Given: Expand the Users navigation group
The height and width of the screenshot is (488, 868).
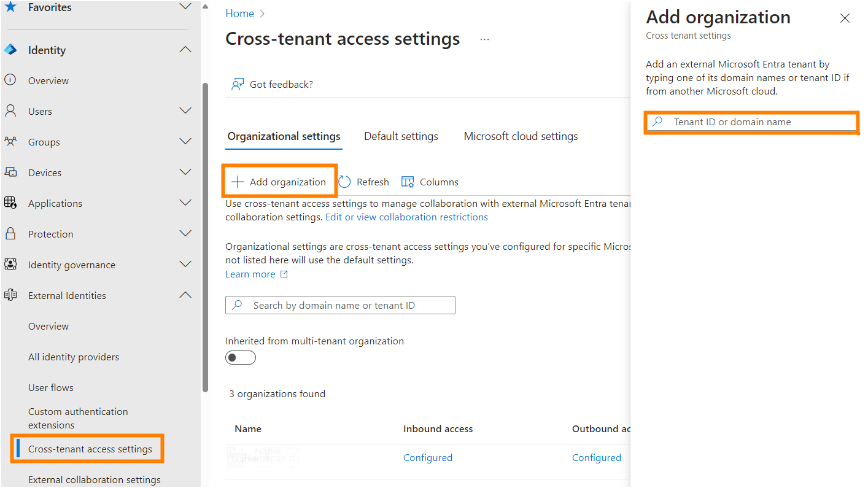Looking at the screenshot, I should tap(185, 111).
